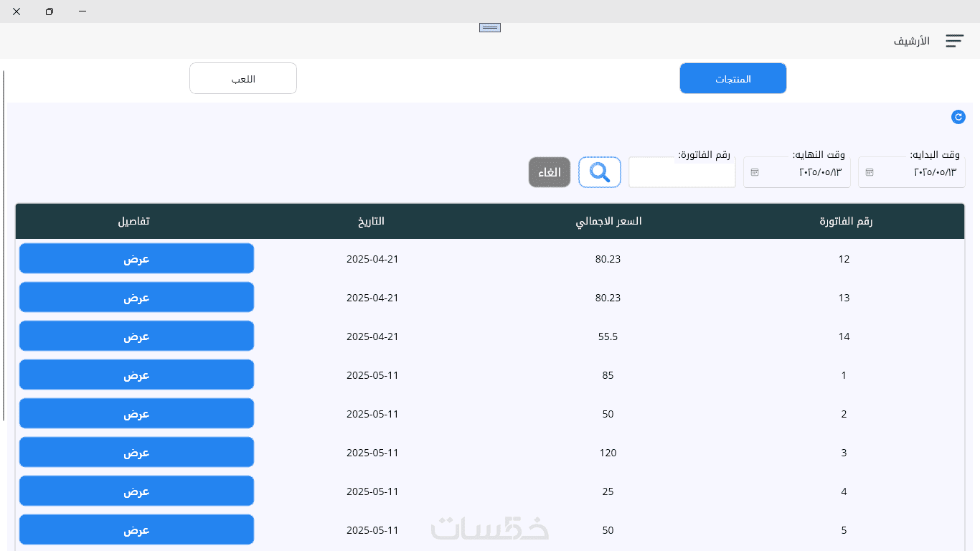The width and height of the screenshot is (980, 551).
Task: Click the blue refresh icon
Action: tap(958, 117)
